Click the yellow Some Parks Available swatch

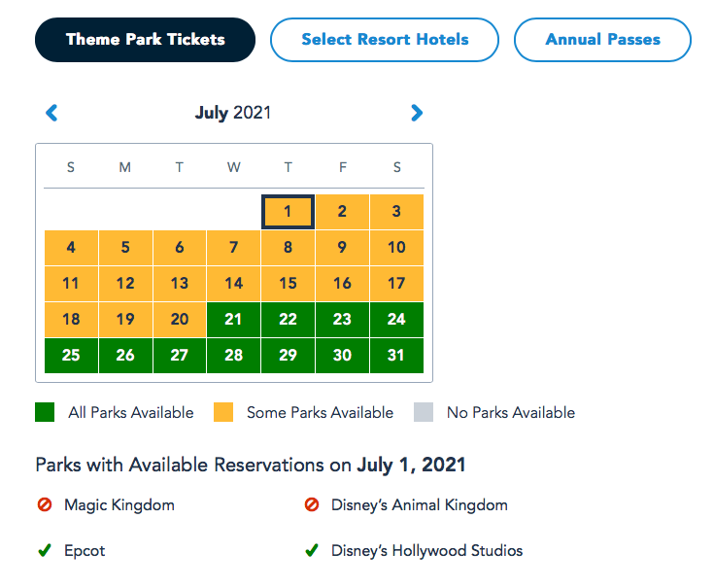click(x=224, y=412)
